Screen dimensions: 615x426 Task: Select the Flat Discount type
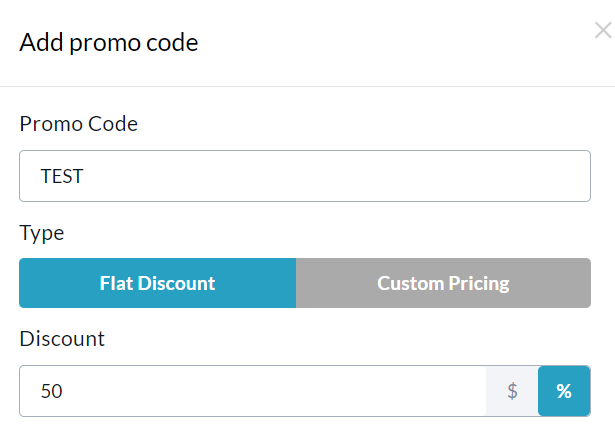click(x=157, y=283)
